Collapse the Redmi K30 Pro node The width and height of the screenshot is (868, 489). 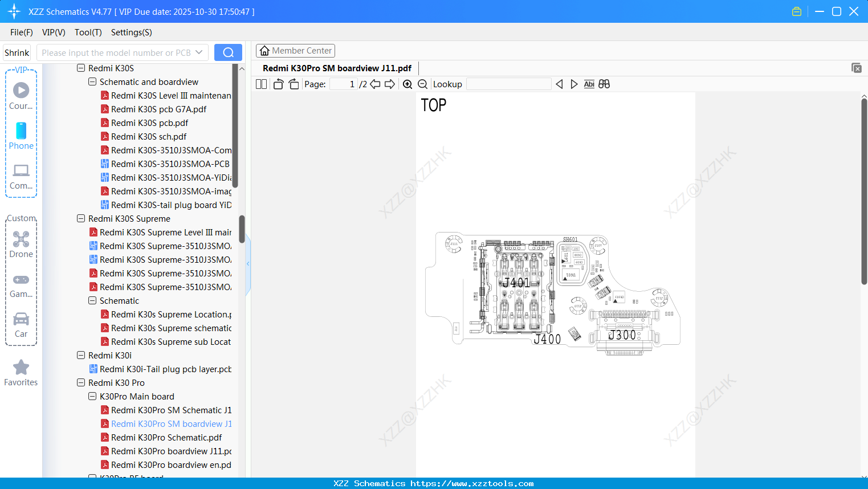[81, 383]
